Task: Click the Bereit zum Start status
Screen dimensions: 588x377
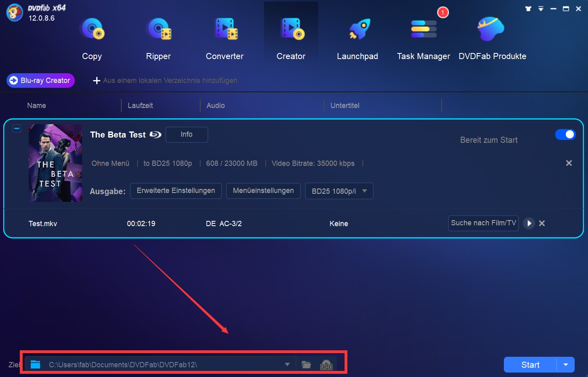Action: (489, 140)
